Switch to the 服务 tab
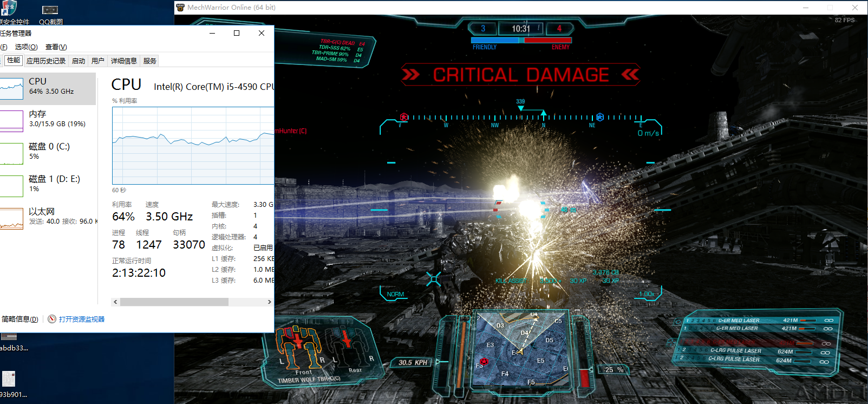 click(x=150, y=61)
